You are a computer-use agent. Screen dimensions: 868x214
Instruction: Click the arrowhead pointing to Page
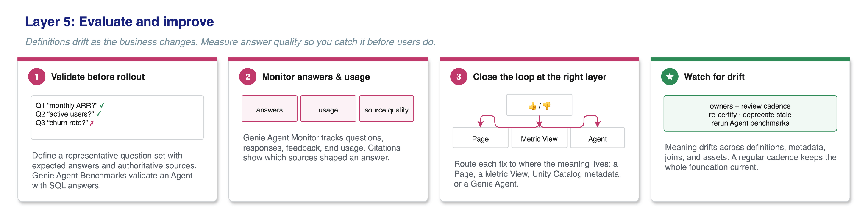[480, 124]
